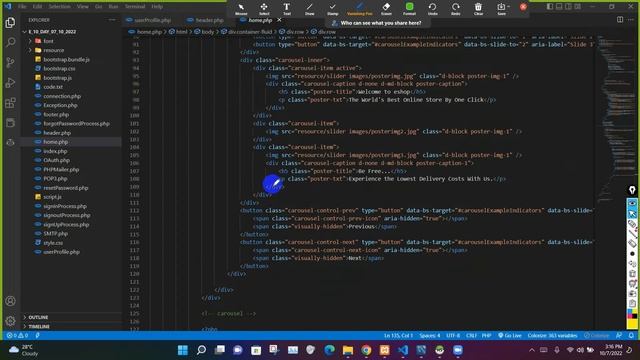The image size is (640, 360).
Task: Open forgotPasswordProcess.php file
Action: (76, 123)
